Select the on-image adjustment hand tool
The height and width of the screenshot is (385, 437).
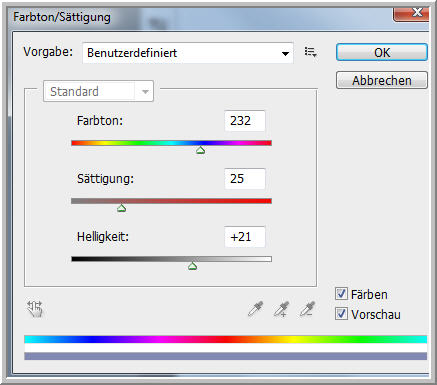[35, 309]
